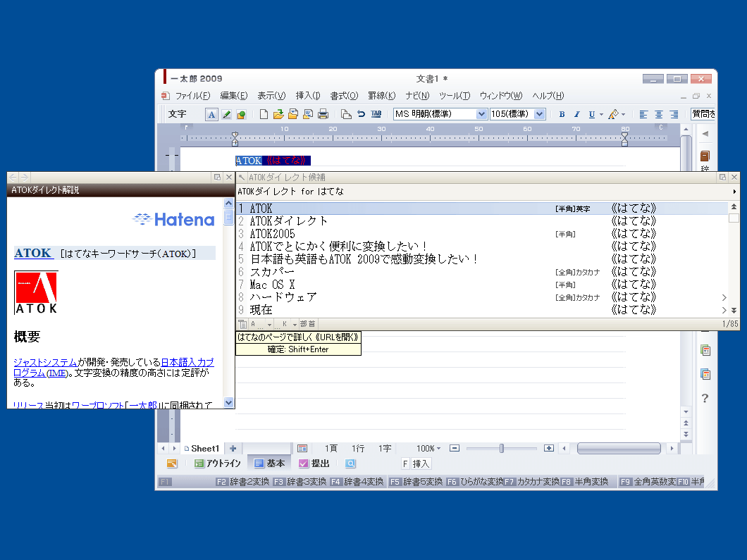Switch to the Sheet1 tab
Image resolution: width=747 pixels, height=560 pixels.
click(202, 449)
